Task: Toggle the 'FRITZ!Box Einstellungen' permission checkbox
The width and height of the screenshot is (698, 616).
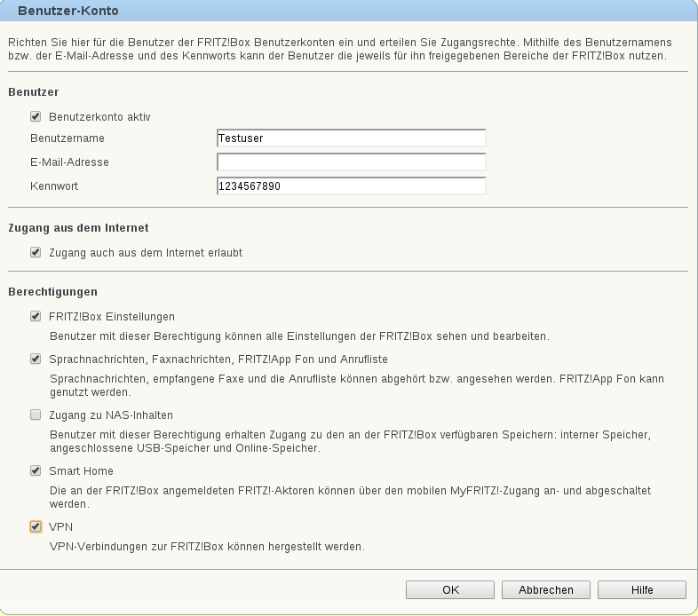Action: point(36,317)
